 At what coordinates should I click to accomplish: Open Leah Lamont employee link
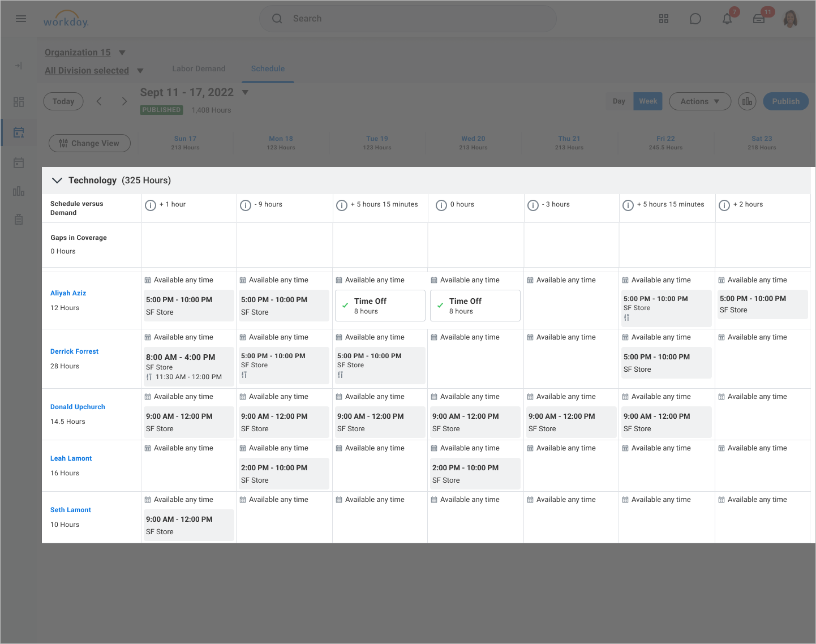[71, 458]
